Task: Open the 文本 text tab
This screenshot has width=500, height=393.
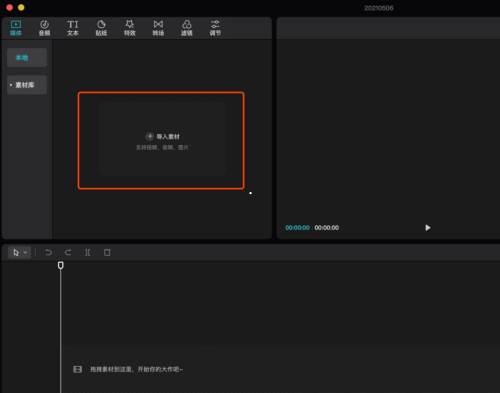Action: click(x=73, y=28)
